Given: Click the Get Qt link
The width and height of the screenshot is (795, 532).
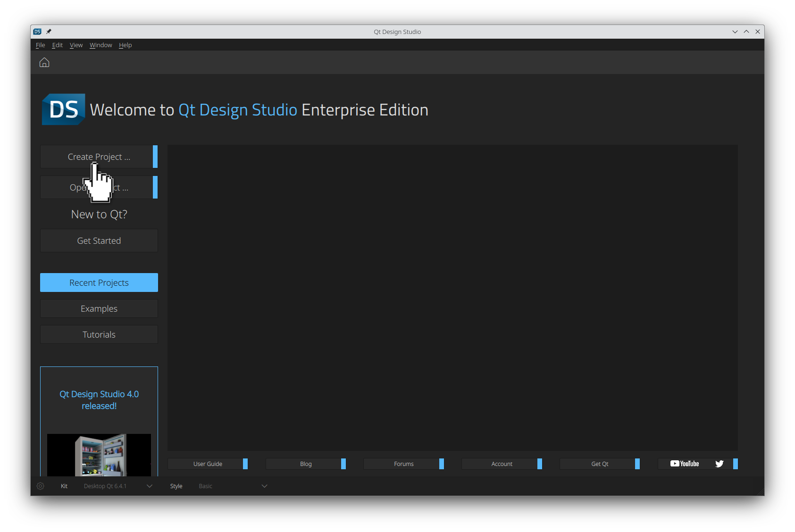Looking at the screenshot, I should pyautogui.click(x=599, y=464).
